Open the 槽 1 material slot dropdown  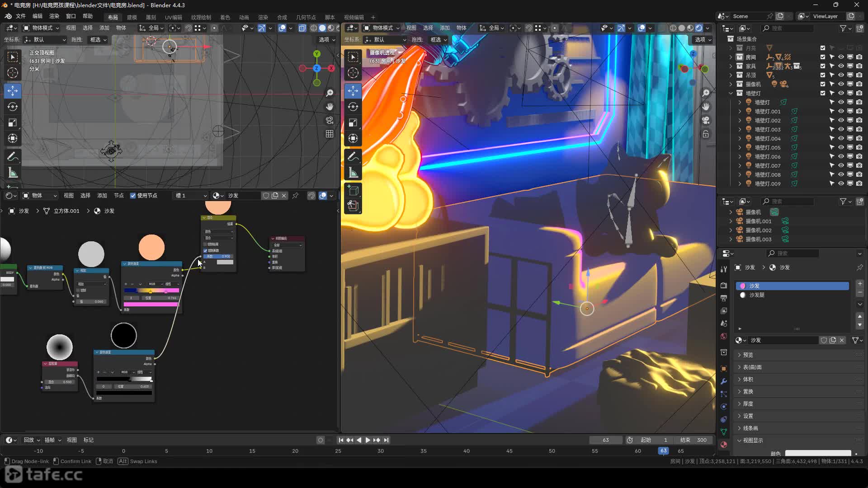pos(191,196)
